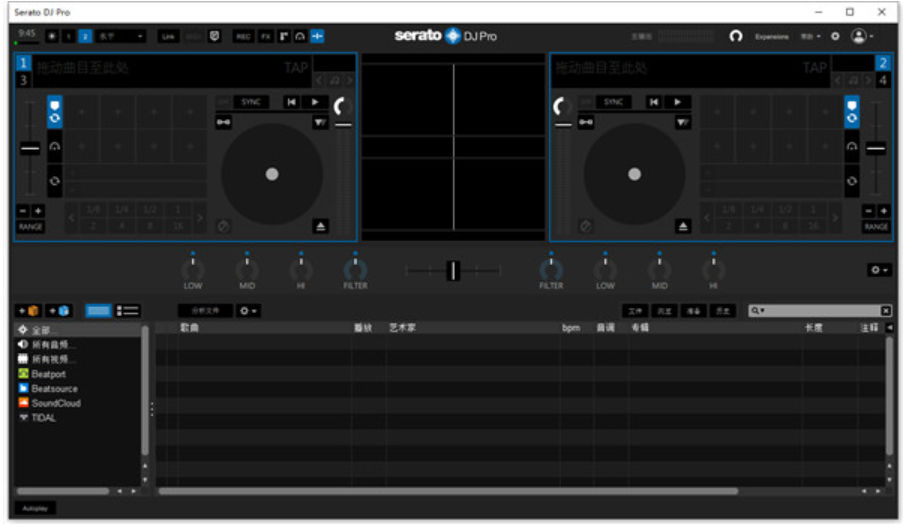Select the TIDAL library item
Image resolution: width=909 pixels, height=525 pixels.
tap(43, 418)
